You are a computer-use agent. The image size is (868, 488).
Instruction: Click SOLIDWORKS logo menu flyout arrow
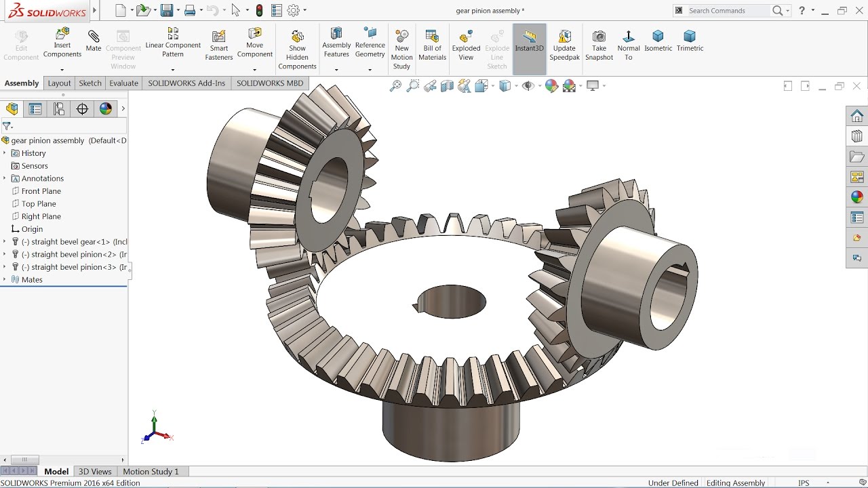pos(94,10)
